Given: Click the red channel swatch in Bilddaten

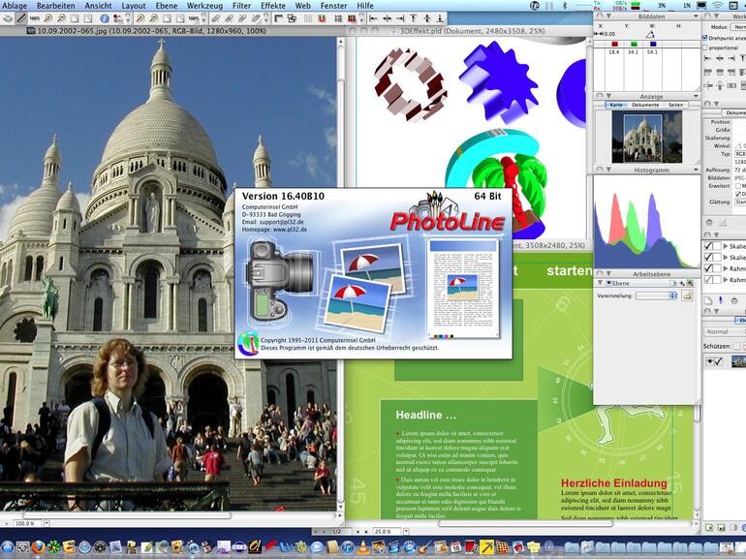Looking at the screenshot, I should (614, 45).
